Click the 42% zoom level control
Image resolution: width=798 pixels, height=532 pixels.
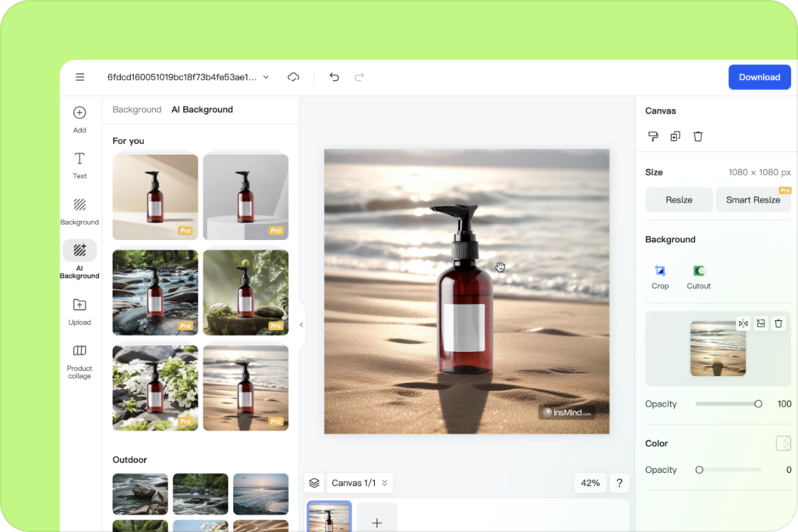pos(590,483)
